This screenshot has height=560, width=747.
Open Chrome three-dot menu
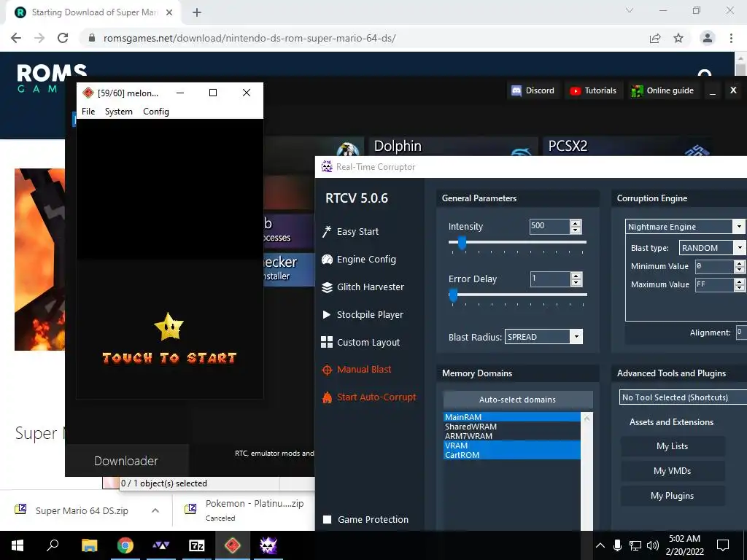[x=731, y=38]
